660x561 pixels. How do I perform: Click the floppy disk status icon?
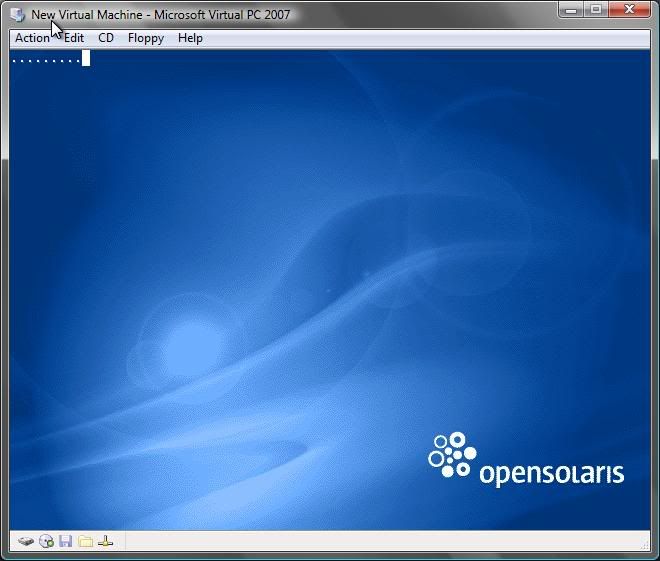click(65, 541)
